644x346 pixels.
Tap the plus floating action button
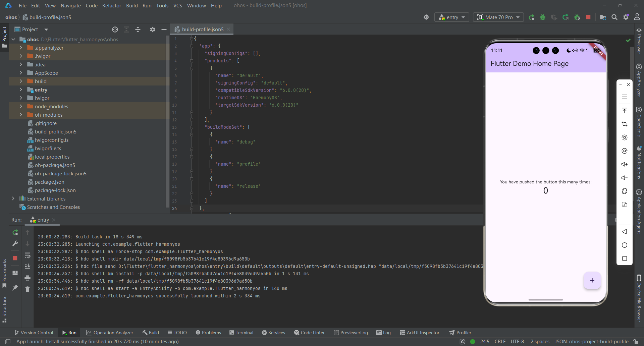(x=592, y=280)
